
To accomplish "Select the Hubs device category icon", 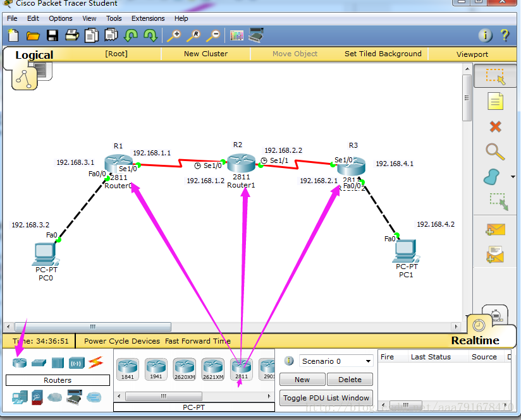I will [58, 363].
